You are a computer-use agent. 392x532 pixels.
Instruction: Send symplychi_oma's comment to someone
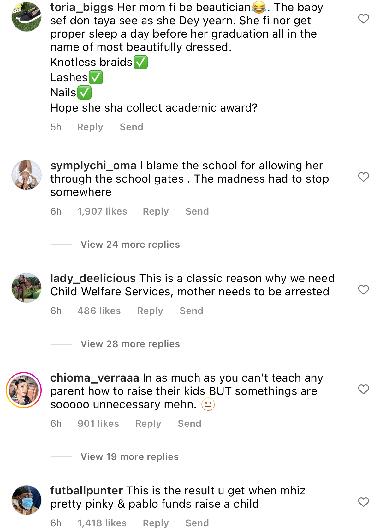197,211
